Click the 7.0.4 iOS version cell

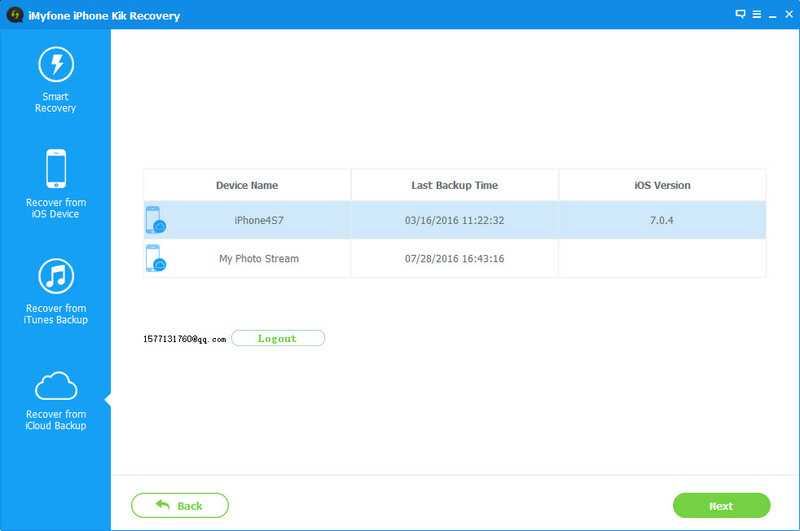pyautogui.click(x=662, y=220)
